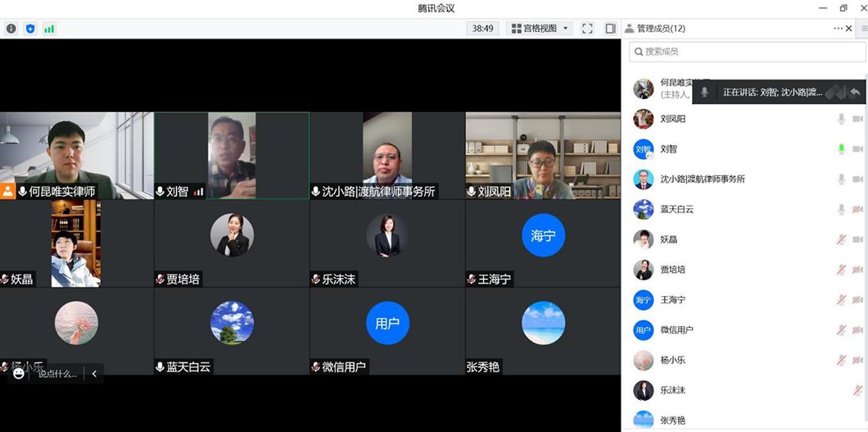Select 王海宁 name in member list
The height and width of the screenshot is (432, 868).
click(672, 300)
